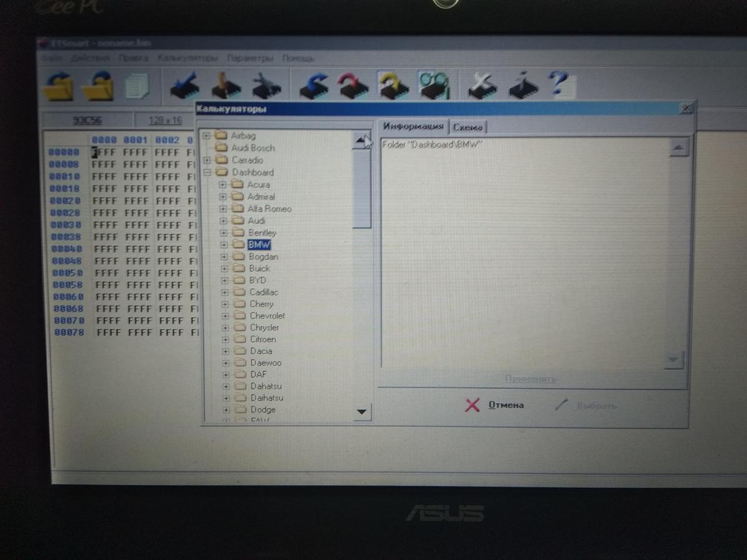Select the Admiral folder

[x=261, y=197]
